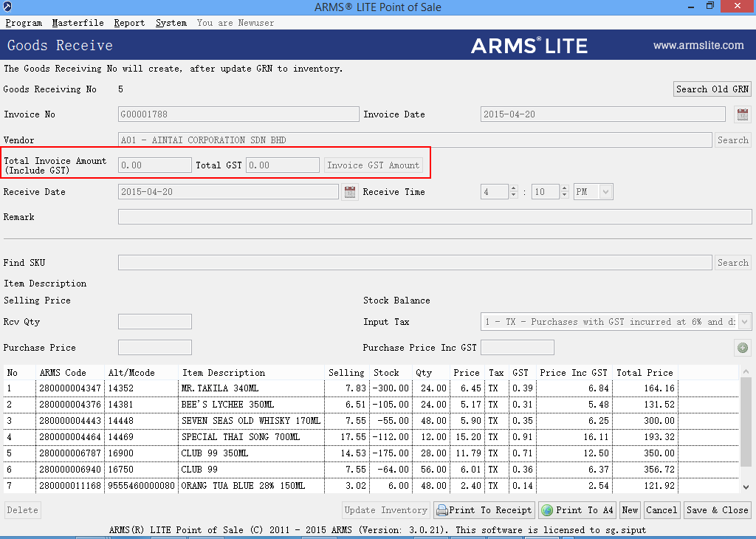The width and height of the screenshot is (756, 539).
Task: Open the Program menu
Action: tap(24, 23)
